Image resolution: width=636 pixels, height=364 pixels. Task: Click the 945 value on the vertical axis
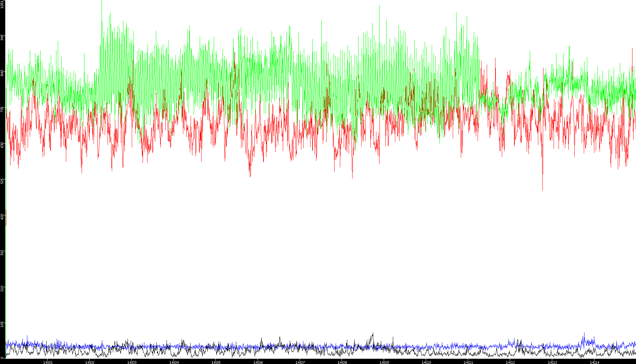pos(2,37)
